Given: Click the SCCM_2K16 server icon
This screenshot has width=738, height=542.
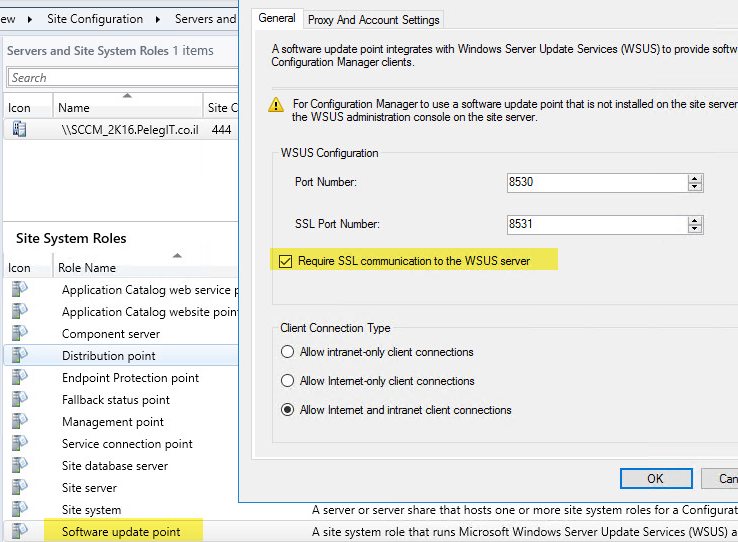Looking at the screenshot, I should point(19,129).
